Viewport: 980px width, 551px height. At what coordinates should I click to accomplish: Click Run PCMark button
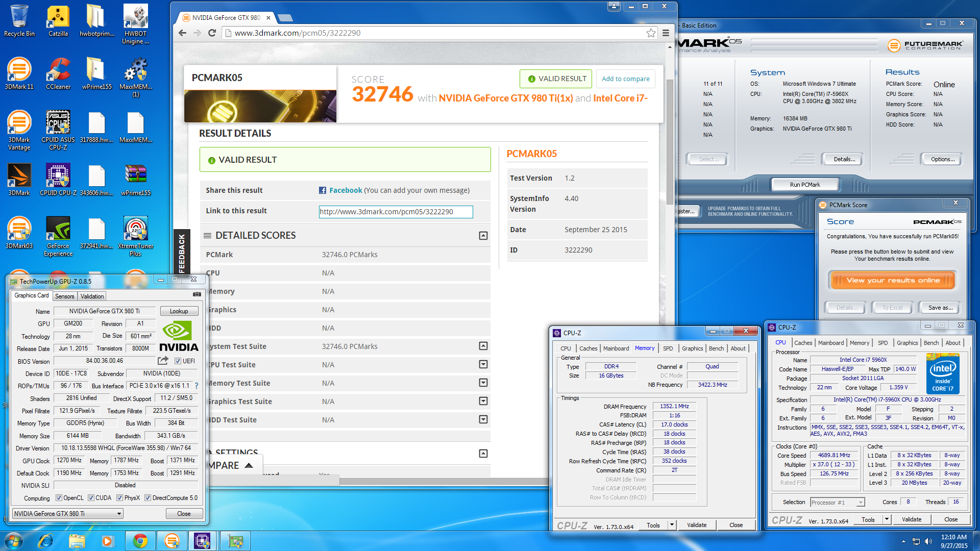point(805,185)
